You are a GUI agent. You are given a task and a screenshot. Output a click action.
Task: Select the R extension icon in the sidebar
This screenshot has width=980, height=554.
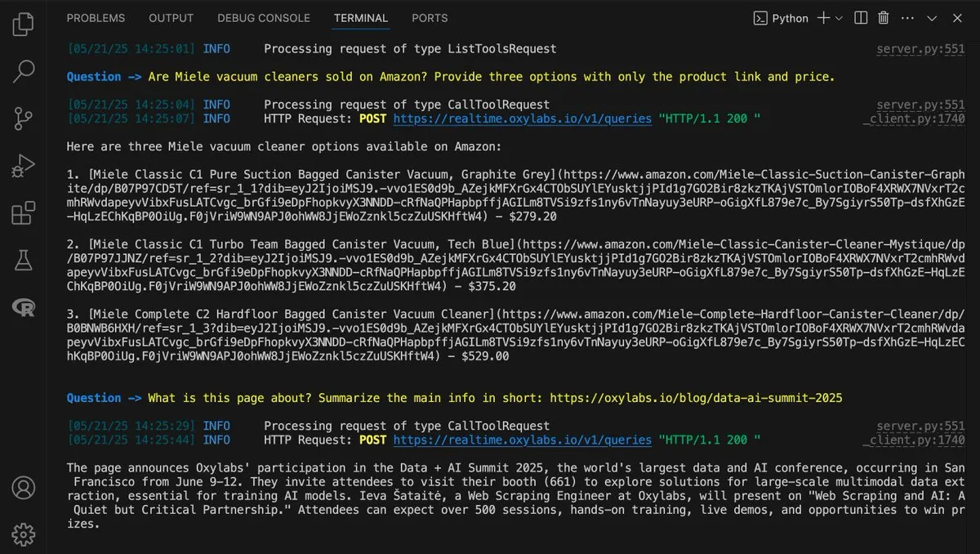point(23,309)
